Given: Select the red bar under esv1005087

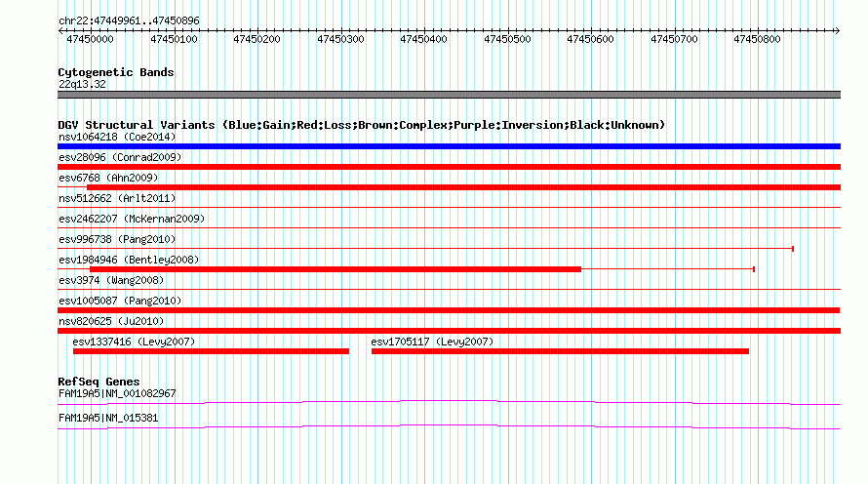Looking at the screenshot, I should point(449,310).
